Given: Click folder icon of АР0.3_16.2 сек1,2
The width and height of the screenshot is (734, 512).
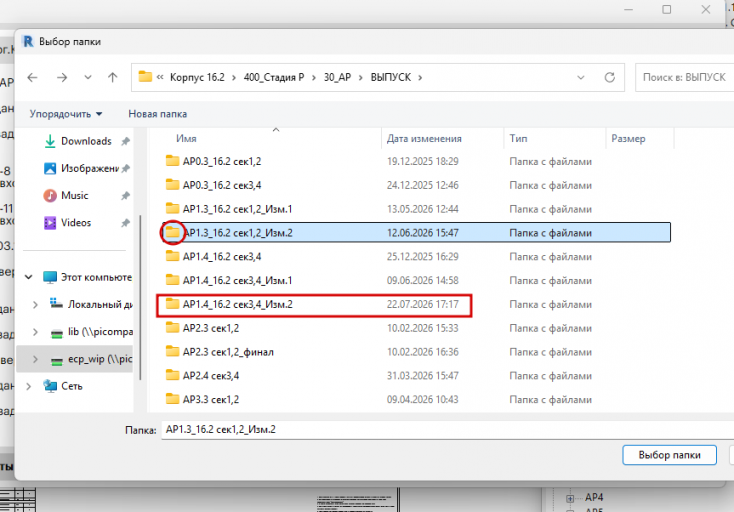Looking at the screenshot, I should 172,161.
